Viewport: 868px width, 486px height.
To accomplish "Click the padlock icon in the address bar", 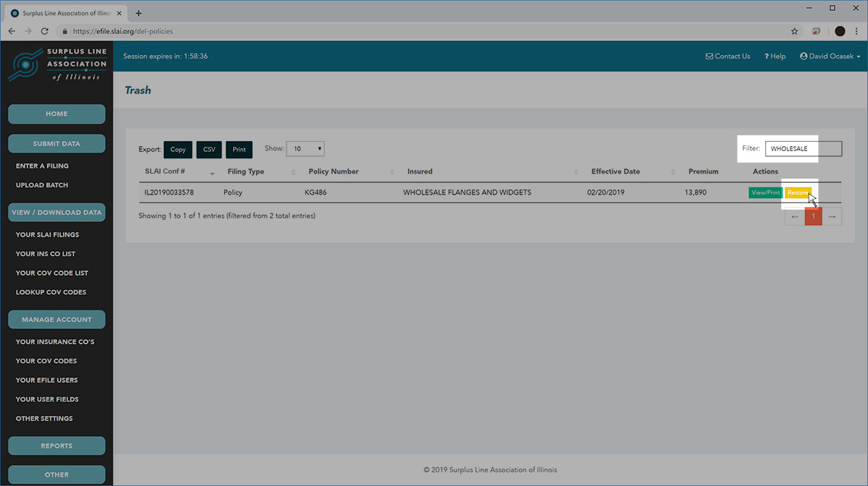I will 64,31.
